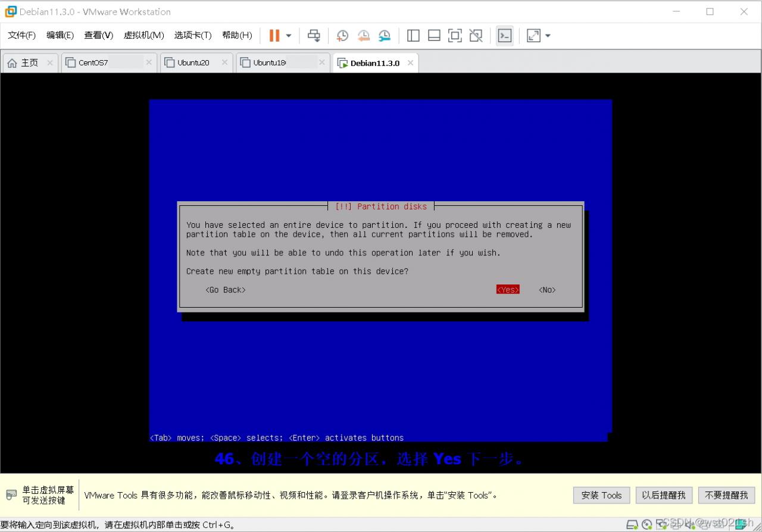Maximize the VMware Workstation window
The width and height of the screenshot is (762, 532).
(x=710, y=11)
